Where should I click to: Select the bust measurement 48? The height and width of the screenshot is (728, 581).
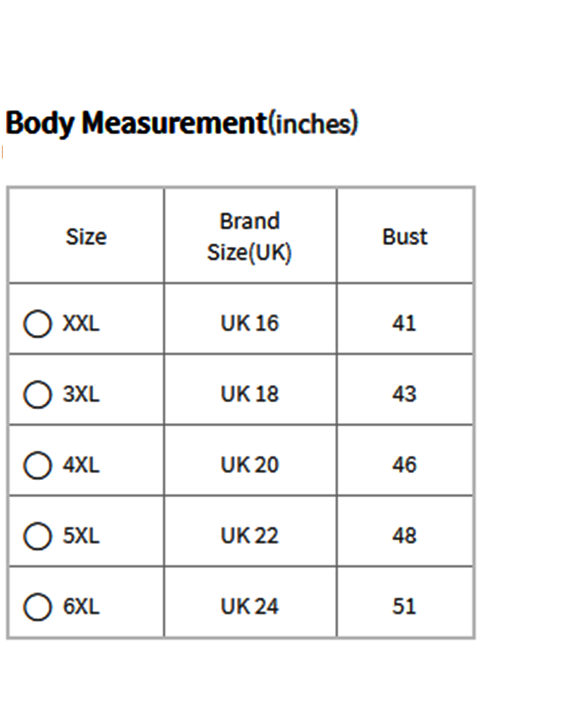(404, 536)
